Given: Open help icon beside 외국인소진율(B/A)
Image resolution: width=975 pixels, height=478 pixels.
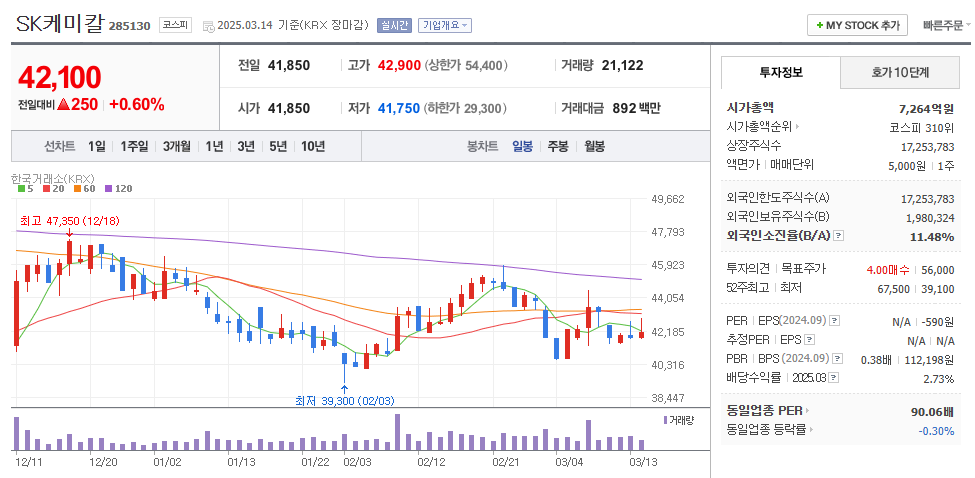Looking at the screenshot, I should pyautogui.click(x=839, y=236).
